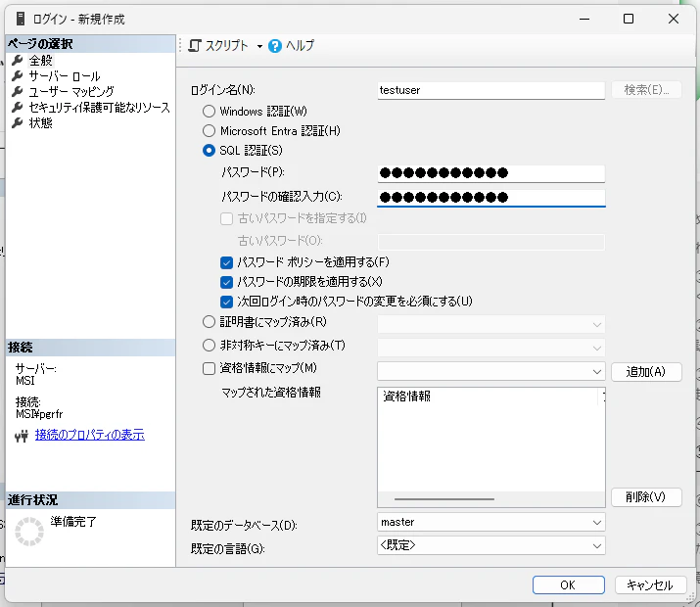Screen dimensions: 700x607
Task: Open the スクリプト dropdown arrow
Action: pos(259,46)
